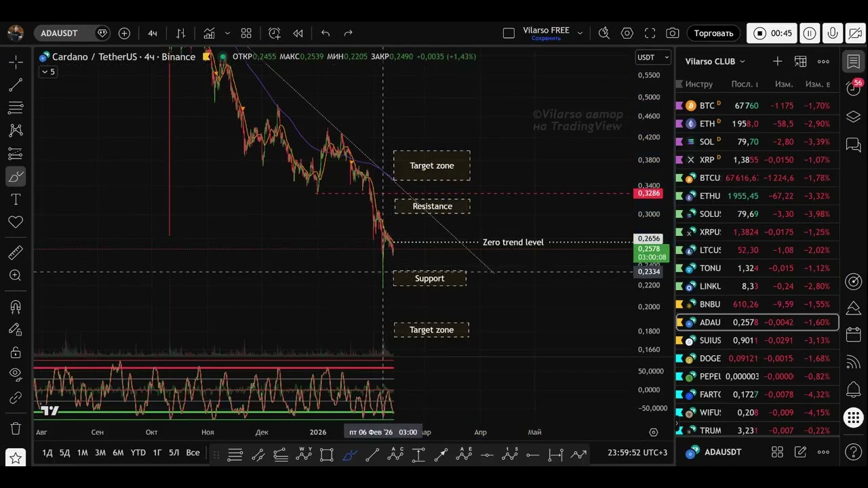Expand the favorite indicators chevron

(227, 33)
